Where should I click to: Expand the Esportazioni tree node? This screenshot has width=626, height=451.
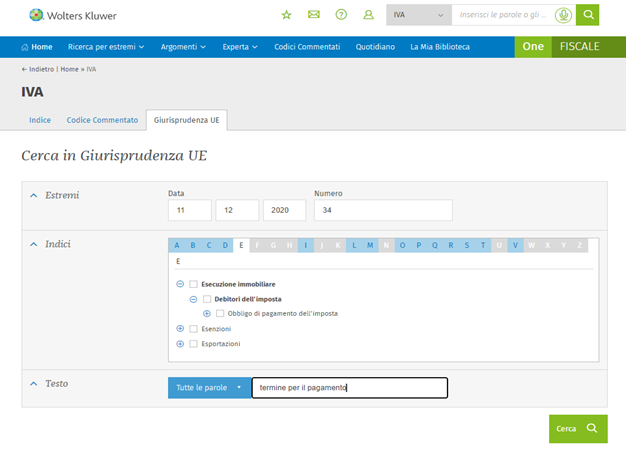pyautogui.click(x=180, y=343)
